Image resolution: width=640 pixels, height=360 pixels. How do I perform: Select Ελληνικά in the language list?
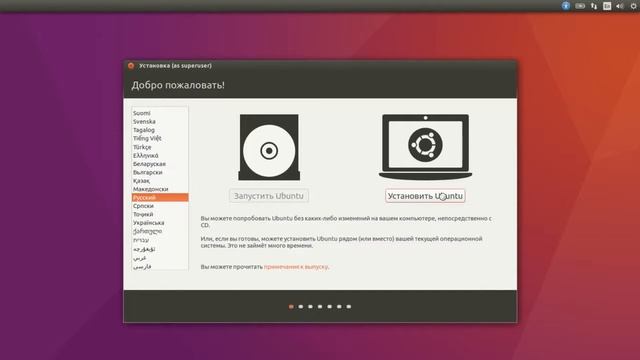tap(160, 156)
